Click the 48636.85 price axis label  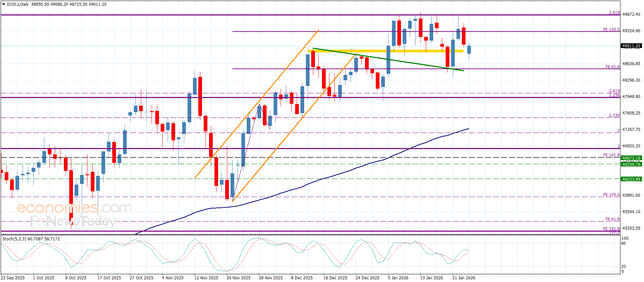click(x=631, y=64)
